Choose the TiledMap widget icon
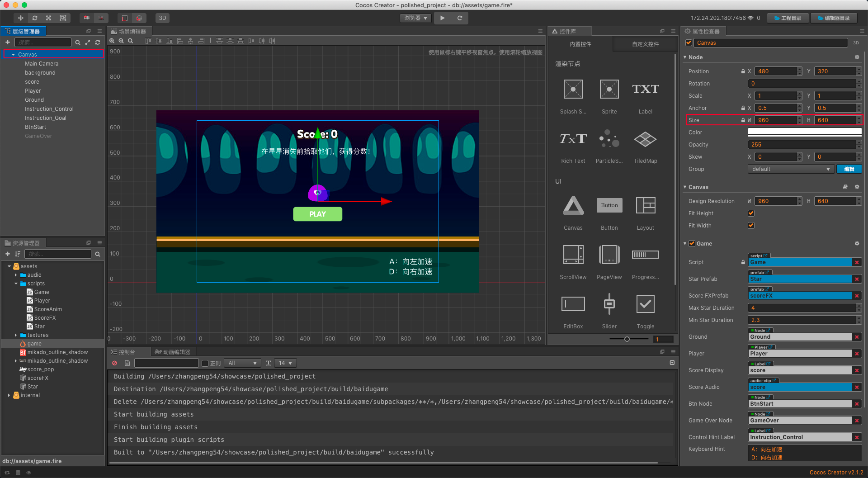The height and width of the screenshot is (478, 868). pos(645,139)
